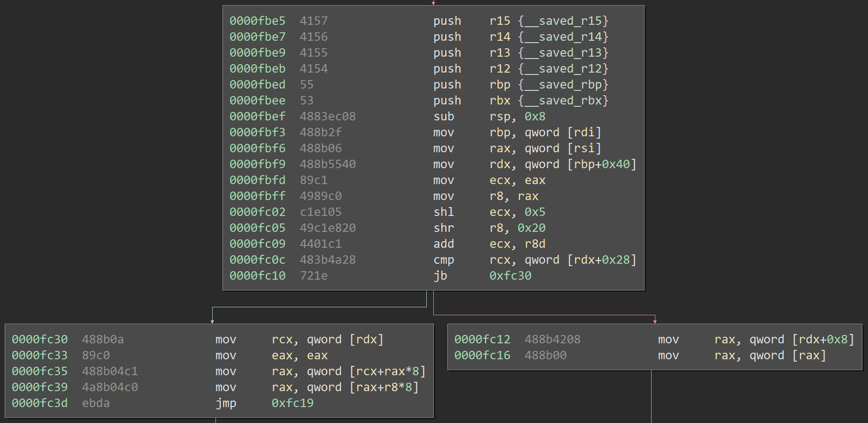Click opcode bytes 4154
This screenshot has width=868, height=423.
click(314, 69)
